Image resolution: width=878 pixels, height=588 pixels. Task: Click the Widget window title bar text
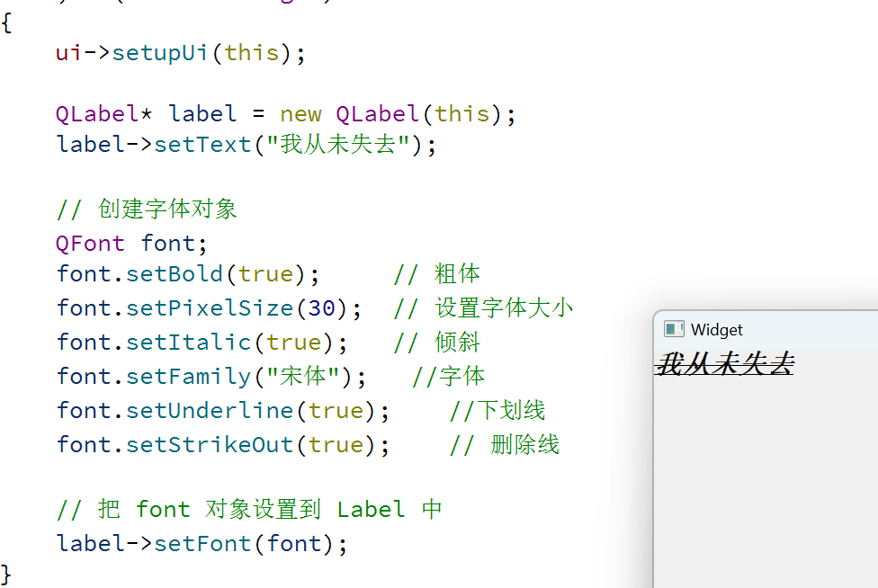pos(716,330)
